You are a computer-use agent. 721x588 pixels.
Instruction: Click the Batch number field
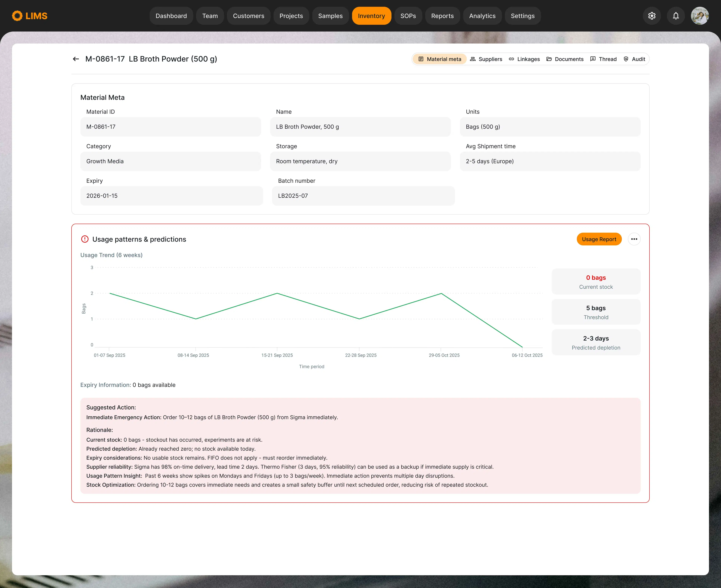click(x=363, y=196)
